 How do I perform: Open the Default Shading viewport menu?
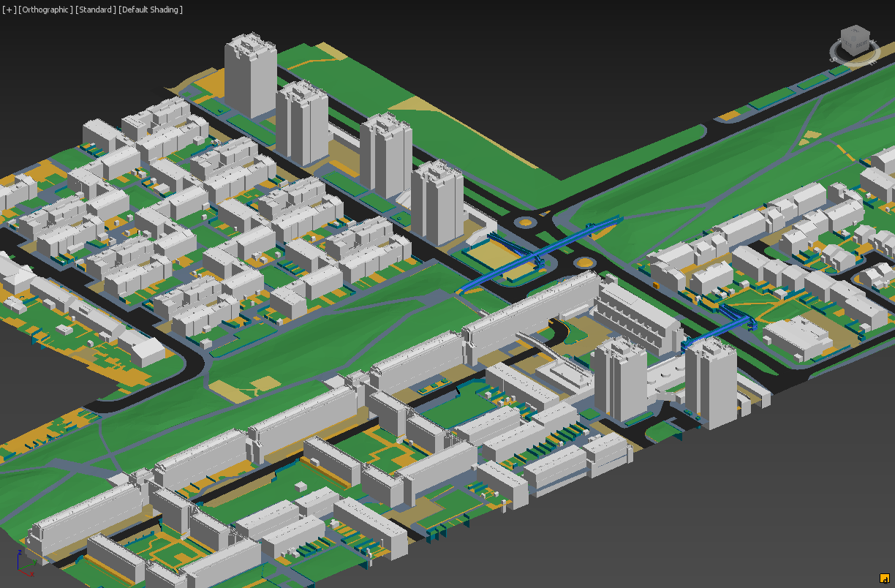[150, 10]
